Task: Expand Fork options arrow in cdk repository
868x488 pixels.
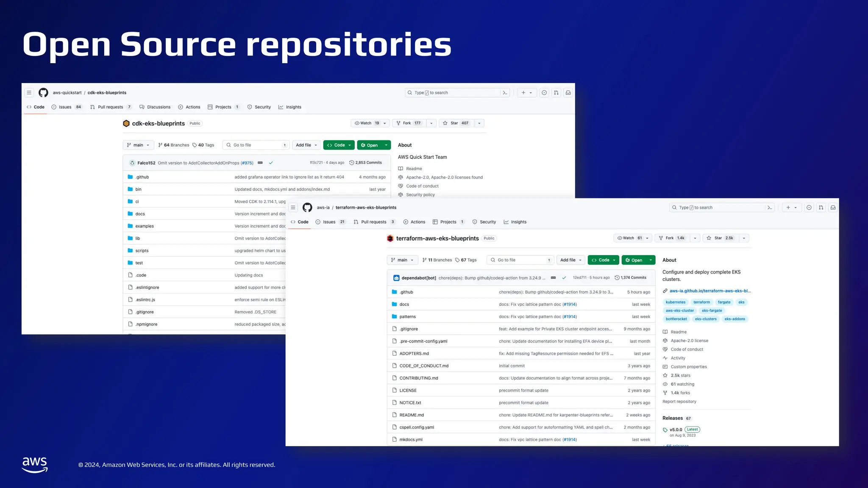Action: (x=431, y=123)
